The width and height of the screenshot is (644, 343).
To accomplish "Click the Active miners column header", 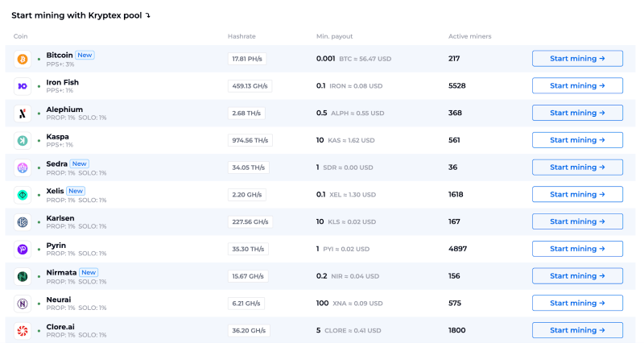I will click(469, 36).
